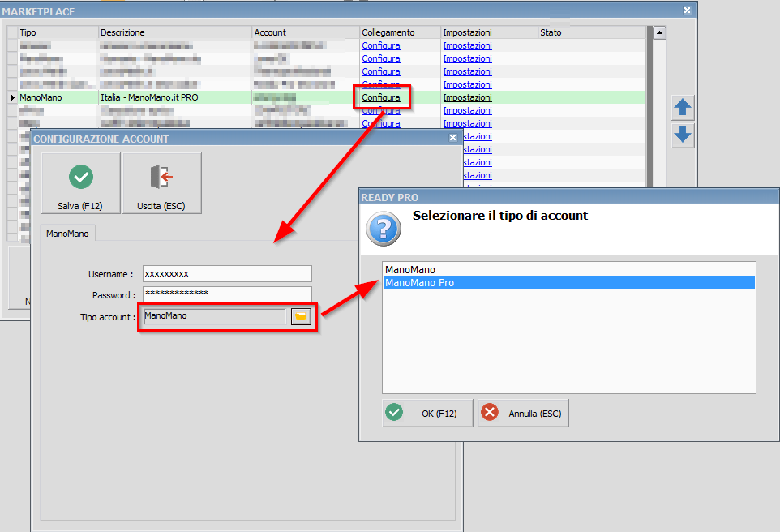Image resolution: width=780 pixels, height=532 pixels.
Task: Click the Tipo account text field
Action: pos(214,316)
